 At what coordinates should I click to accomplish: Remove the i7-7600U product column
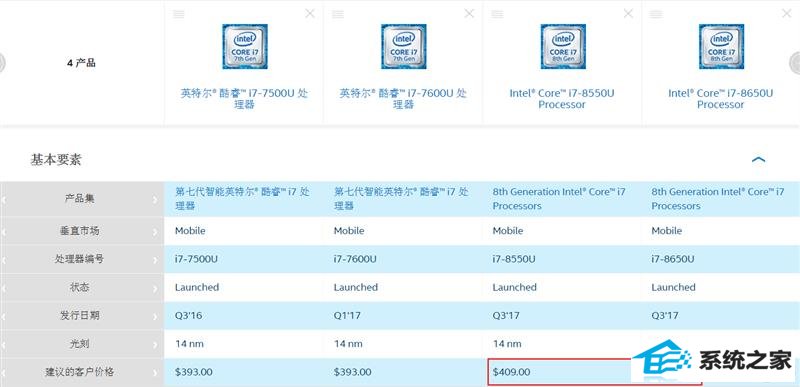tap(469, 14)
